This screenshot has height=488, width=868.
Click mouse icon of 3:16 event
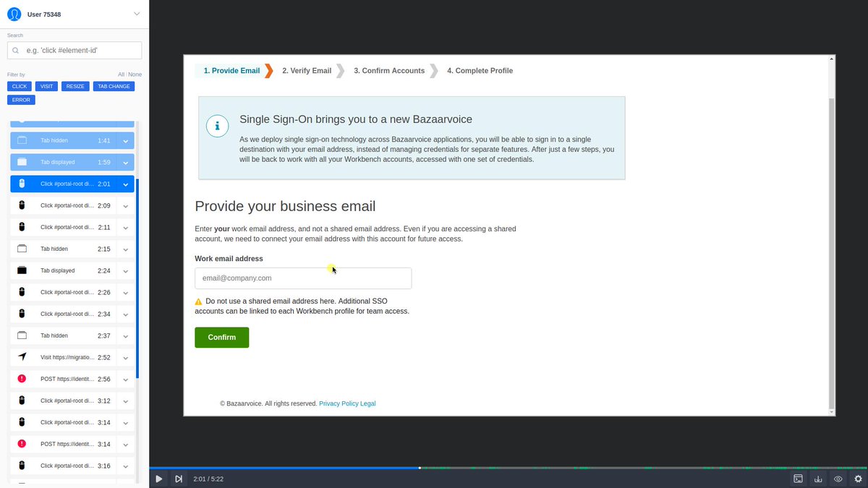point(22,466)
